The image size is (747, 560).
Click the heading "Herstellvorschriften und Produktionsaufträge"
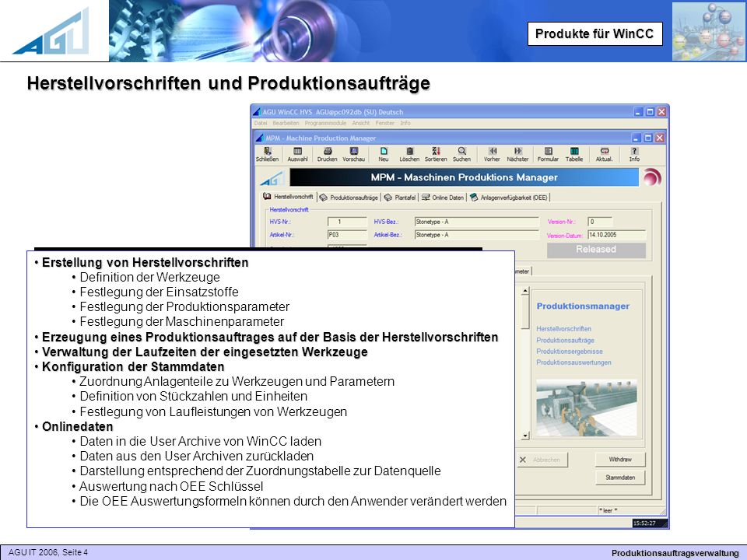[x=229, y=83]
